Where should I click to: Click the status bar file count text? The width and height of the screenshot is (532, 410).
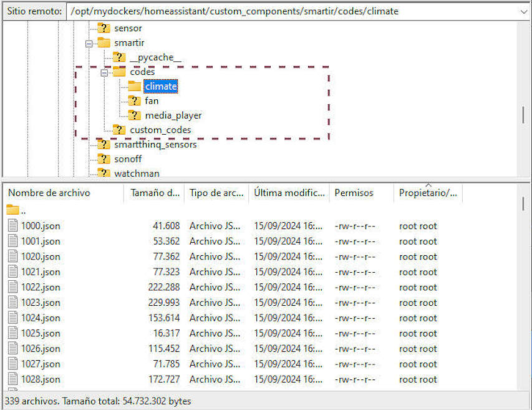coord(98,401)
